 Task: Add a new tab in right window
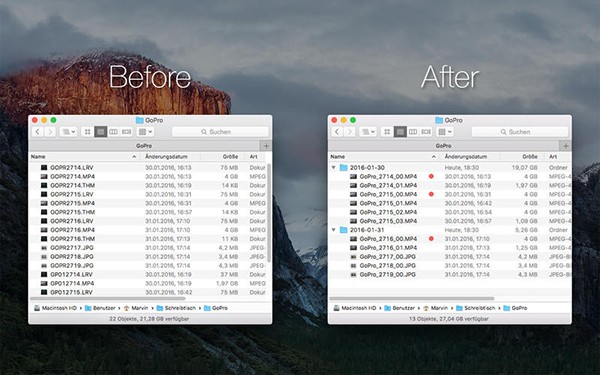click(x=566, y=146)
